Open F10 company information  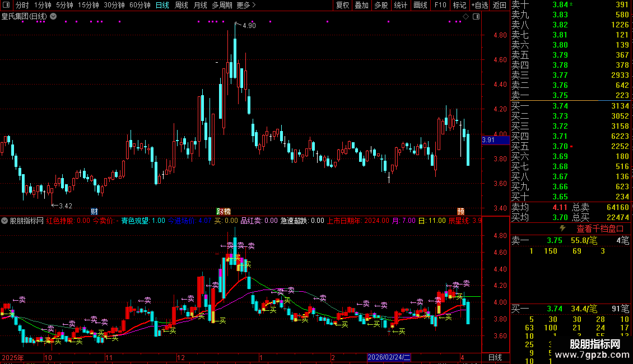pos(440,5)
